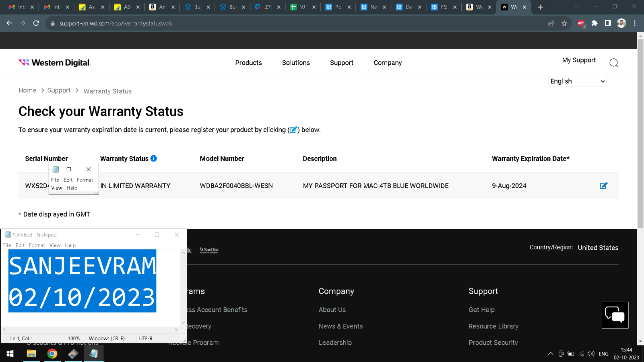Click the volume icon in system tray
644x362 pixels.
pos(591,354)
